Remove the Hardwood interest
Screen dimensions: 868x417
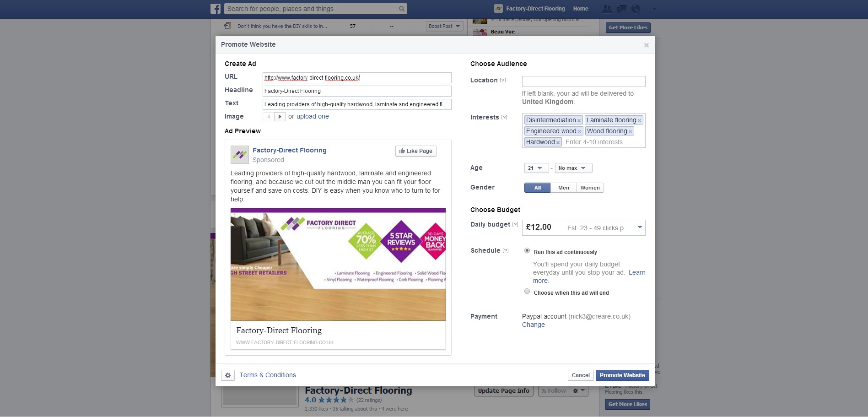click(x=558, y=142)
